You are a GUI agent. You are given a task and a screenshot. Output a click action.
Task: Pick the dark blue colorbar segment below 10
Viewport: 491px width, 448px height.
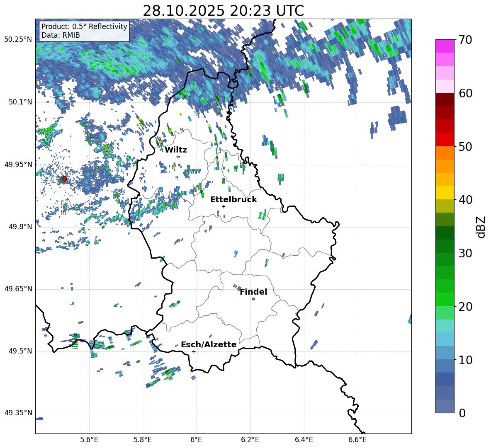[x=445, y=380]
